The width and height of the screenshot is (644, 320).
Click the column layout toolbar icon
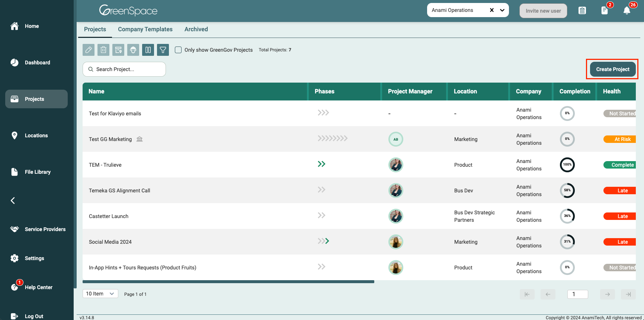coord(148,50)
